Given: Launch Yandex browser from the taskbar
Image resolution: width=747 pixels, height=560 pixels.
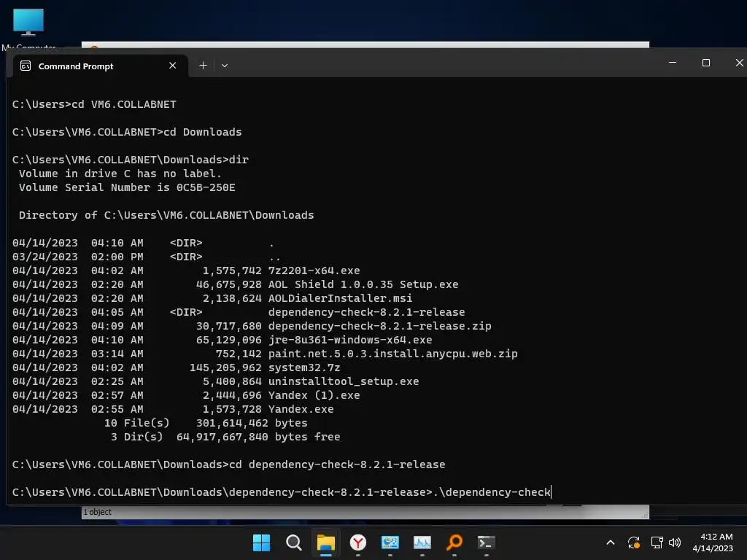Looking at the screenshot, I should click(x=357, y=542).
